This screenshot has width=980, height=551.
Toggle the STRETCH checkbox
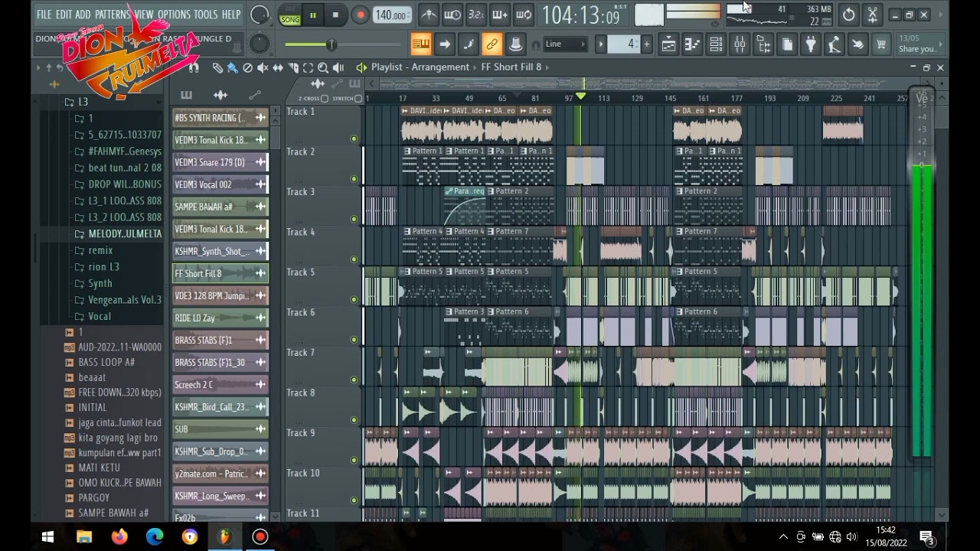coord(358,99)
